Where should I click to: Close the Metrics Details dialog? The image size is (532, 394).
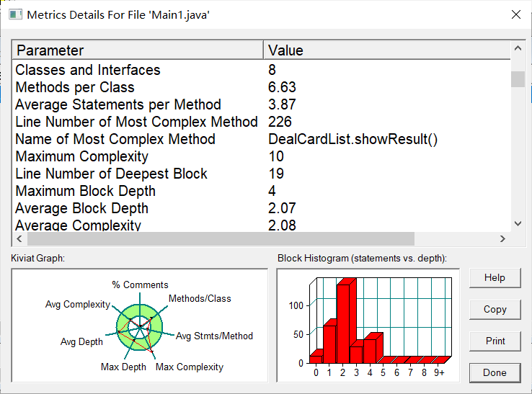point(515,14)
